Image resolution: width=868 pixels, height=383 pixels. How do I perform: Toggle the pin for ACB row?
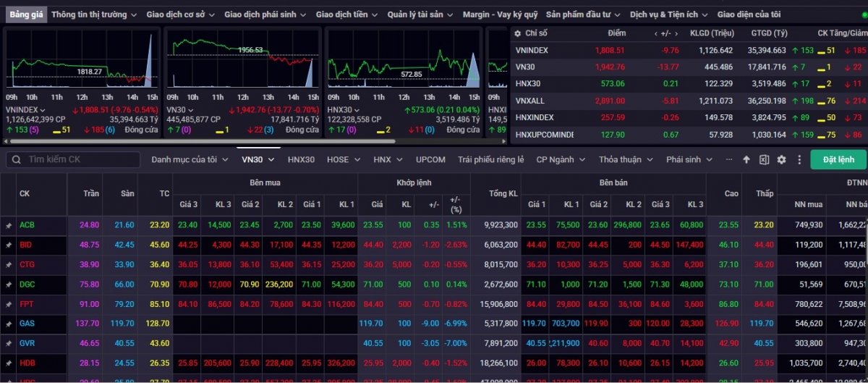click(x=9, y=225)
